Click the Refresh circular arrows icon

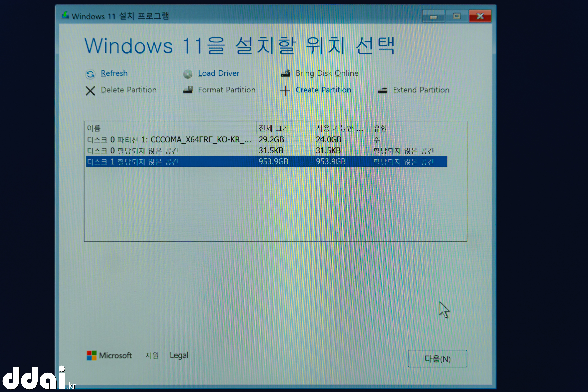(90, 74)
